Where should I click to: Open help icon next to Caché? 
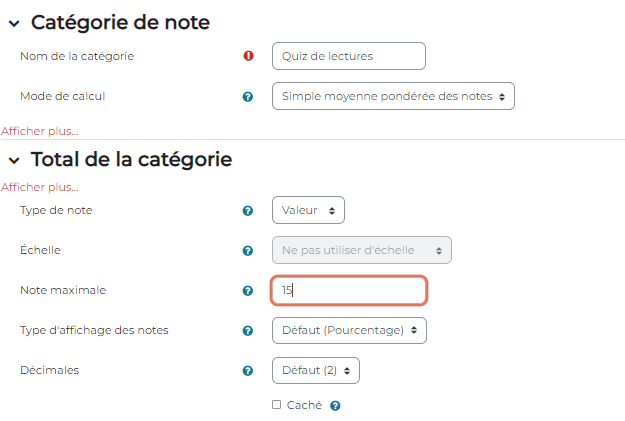[x=336, y=406]
